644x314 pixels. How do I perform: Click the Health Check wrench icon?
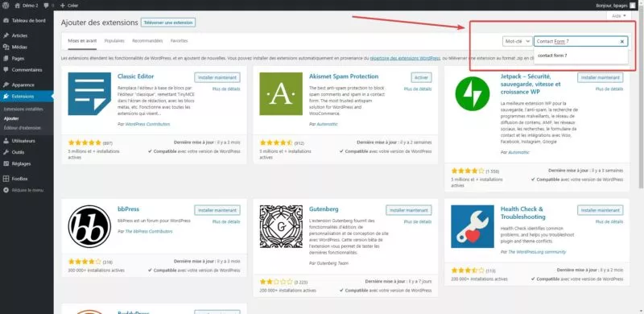pyautogui.click(x=473, y=226)
